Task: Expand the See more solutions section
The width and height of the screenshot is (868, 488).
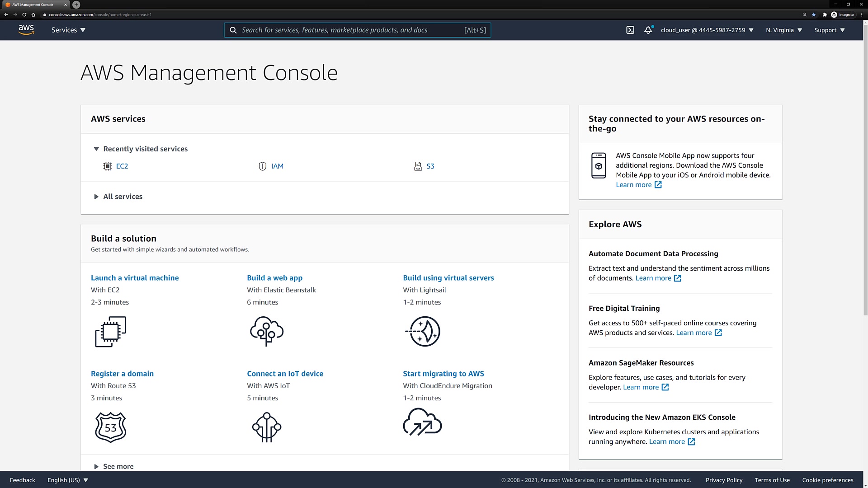Action: [x=96, y=466]
